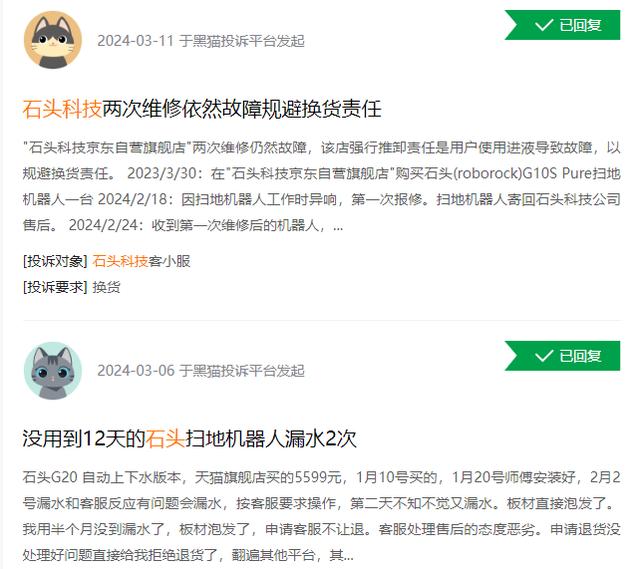
Task: Click the green 已回复 badge on first complaint
Action: click(x=562, y=25)
